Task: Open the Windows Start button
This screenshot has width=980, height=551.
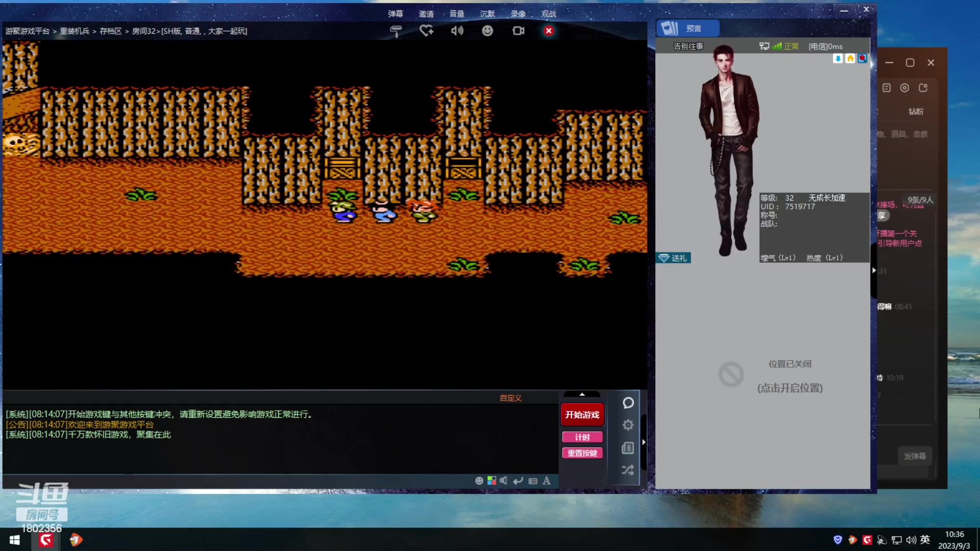Action: tap(15, 540)
